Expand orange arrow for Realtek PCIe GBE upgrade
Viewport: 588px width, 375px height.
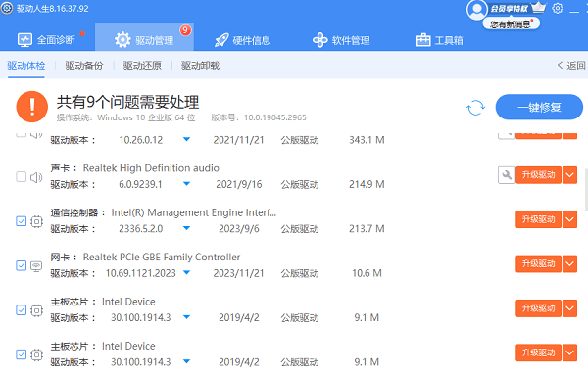tap(569, 263)
